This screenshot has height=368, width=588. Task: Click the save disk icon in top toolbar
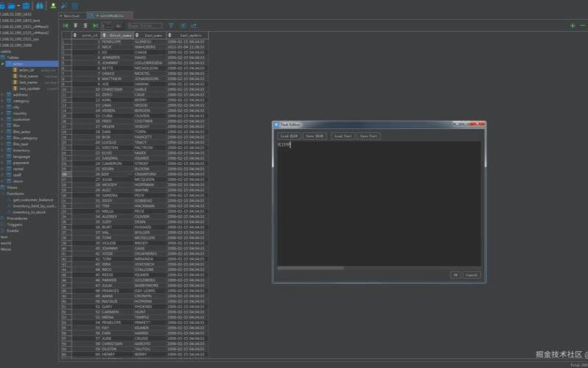pyautogui.click(x=26, y=6)
